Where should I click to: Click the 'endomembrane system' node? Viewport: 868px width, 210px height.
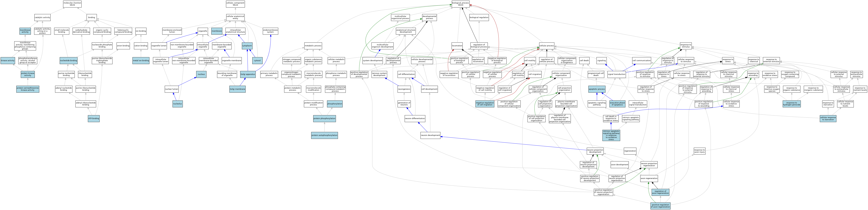pyautogui.click(x=270, y=31)
